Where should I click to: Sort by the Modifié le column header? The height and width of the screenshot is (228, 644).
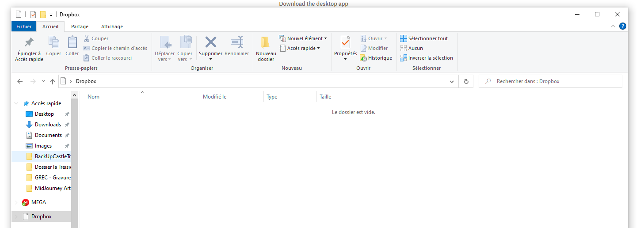214,97
